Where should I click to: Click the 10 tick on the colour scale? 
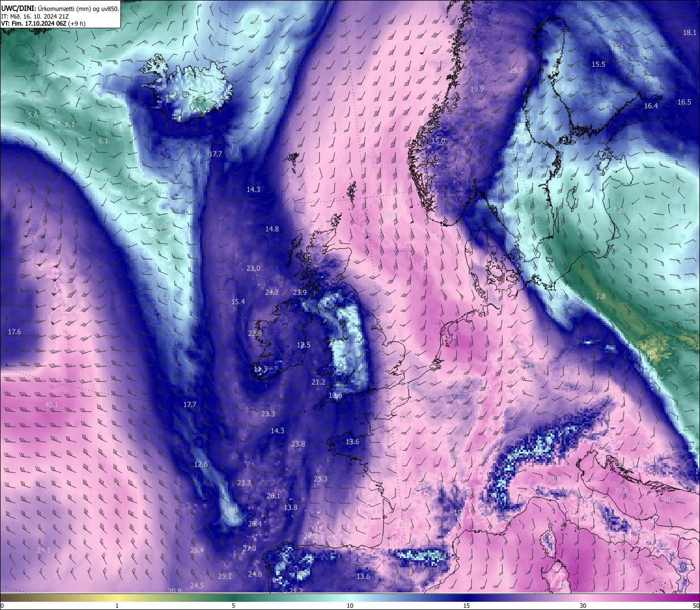click(x=350, y=606)
